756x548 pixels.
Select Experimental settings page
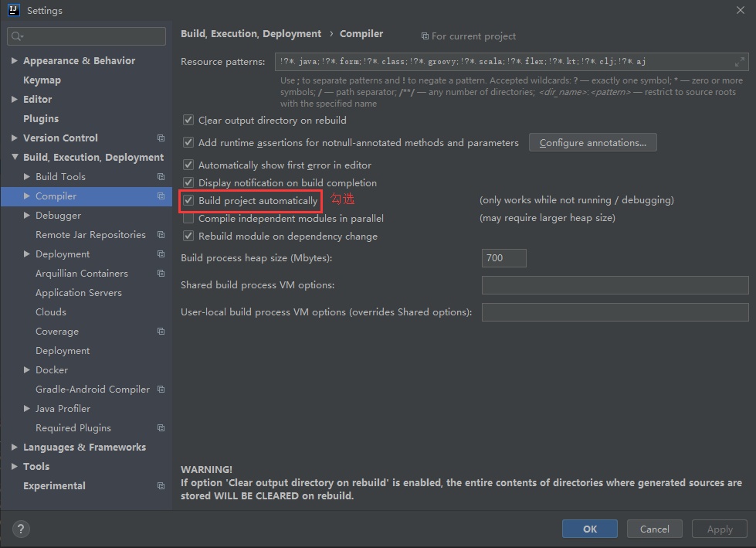(x=55, y=485)
